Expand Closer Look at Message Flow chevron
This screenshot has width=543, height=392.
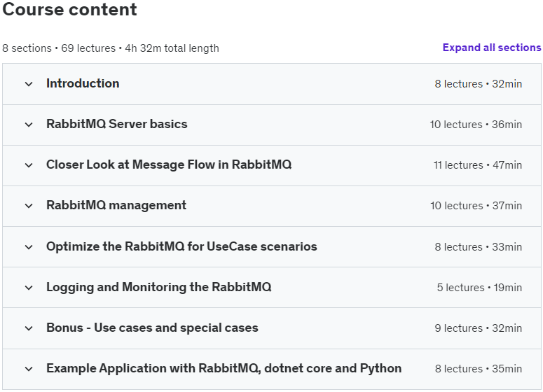tap(29, 165)
